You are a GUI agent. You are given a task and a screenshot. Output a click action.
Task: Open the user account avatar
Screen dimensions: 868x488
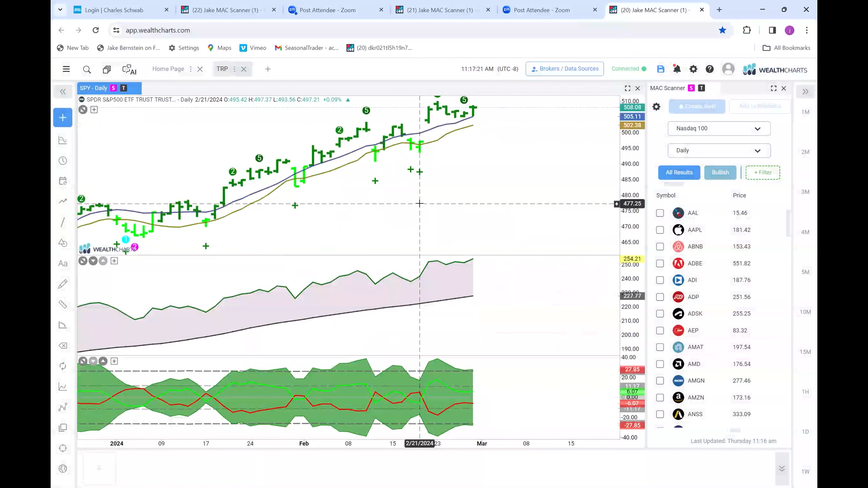tap(728, 69)
